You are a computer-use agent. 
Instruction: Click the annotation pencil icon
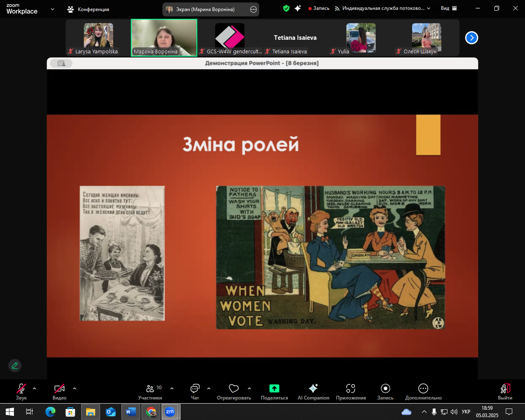click(x=15, y=365)
